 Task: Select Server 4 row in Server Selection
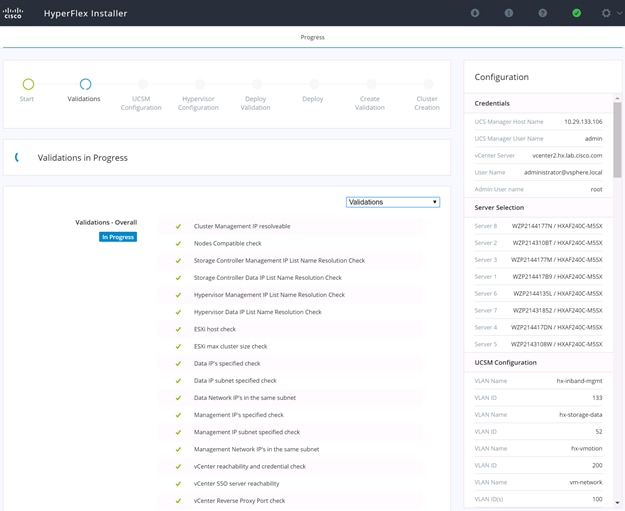pos(538,327)
